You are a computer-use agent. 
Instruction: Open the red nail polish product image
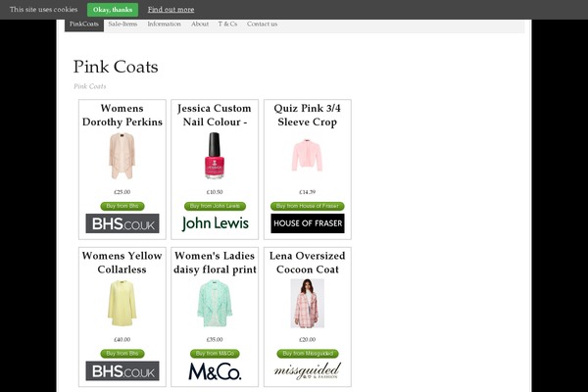[215, 156]
